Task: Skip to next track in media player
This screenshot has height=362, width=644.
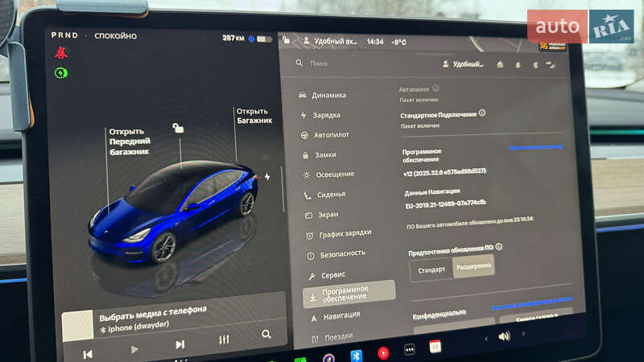Action: (x=180, y=345)
